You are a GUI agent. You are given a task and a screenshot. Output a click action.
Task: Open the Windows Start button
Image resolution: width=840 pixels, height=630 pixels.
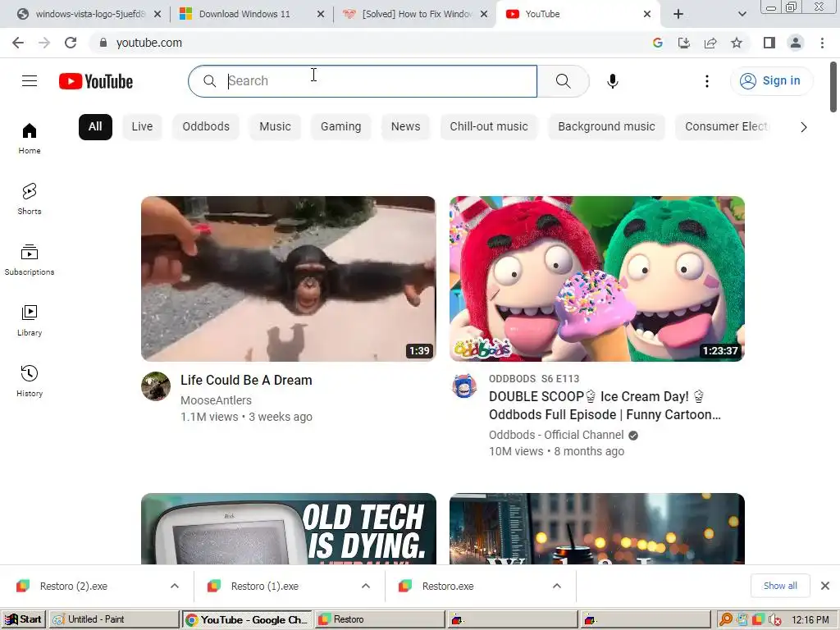[23, 619]
